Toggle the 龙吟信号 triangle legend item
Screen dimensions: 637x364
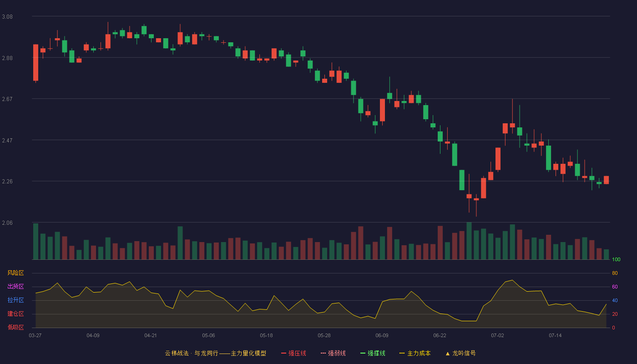(460, 353)
